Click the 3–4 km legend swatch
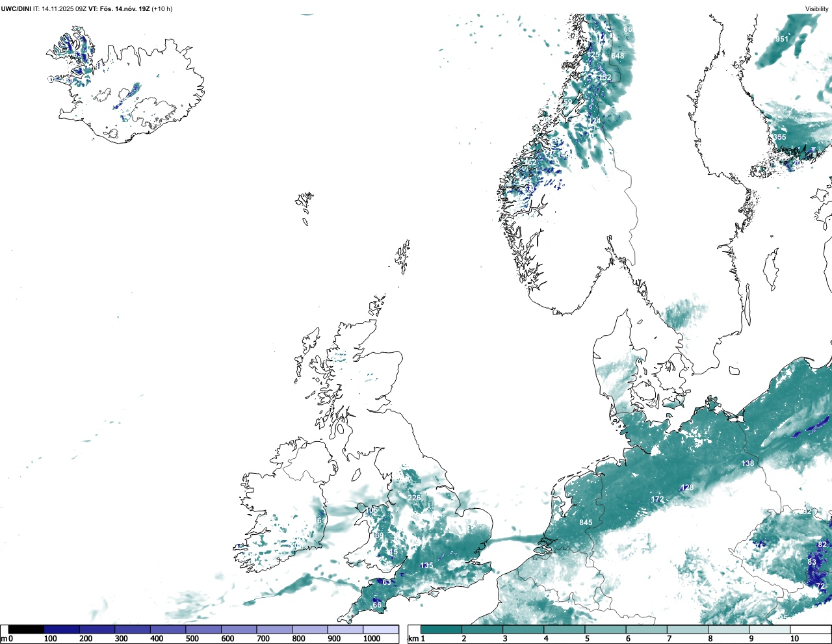 [x=523, y=629]
